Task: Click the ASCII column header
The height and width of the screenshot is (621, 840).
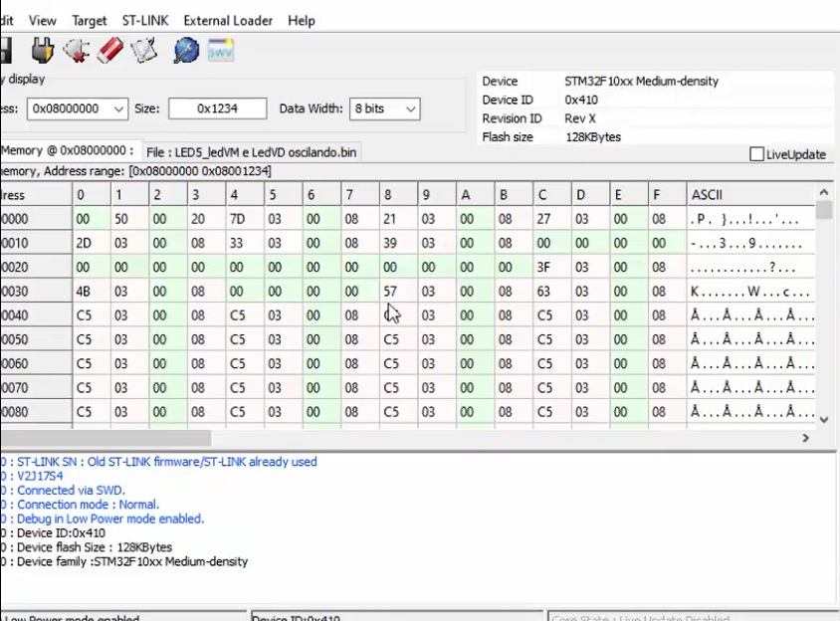Action: pos(707,194)
